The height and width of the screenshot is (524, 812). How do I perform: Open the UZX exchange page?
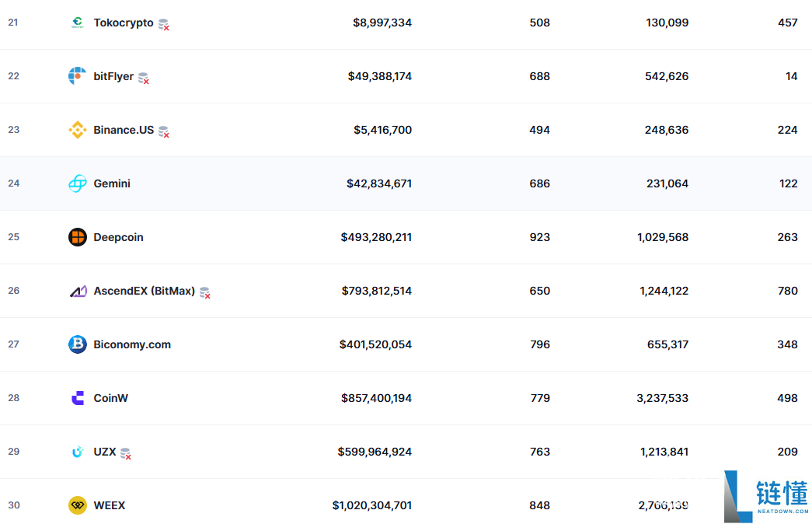(105, 452)
